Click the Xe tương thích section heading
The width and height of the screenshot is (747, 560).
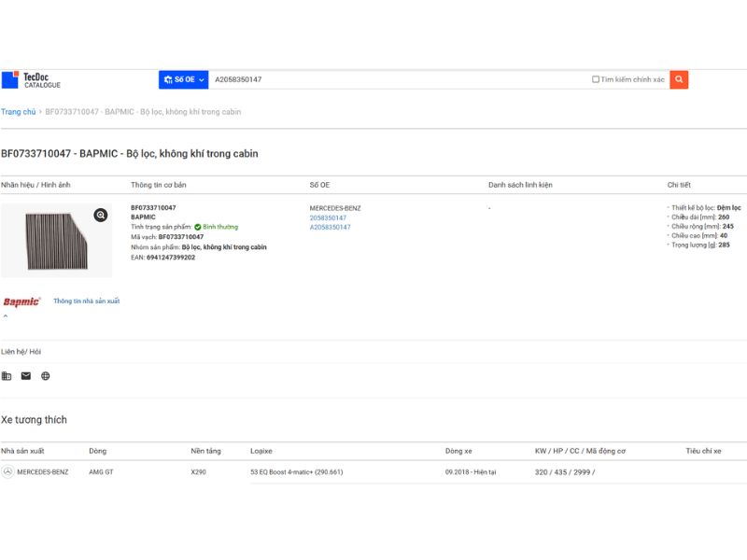point(34,419)
